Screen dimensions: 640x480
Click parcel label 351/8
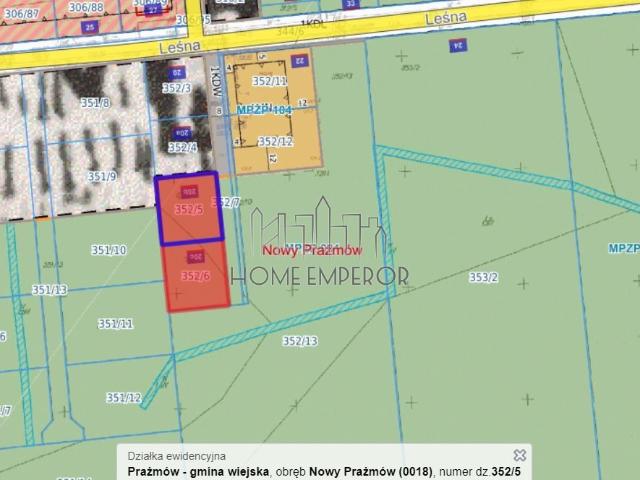95,102
